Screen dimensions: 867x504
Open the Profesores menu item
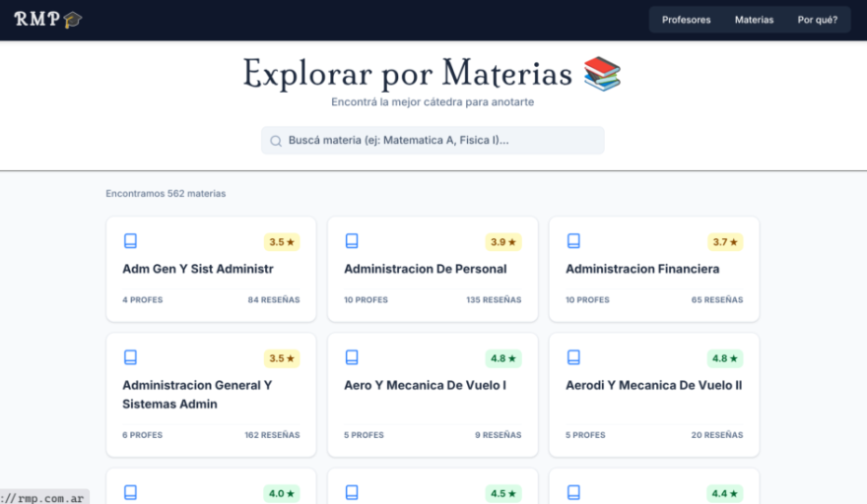[686, 20]
